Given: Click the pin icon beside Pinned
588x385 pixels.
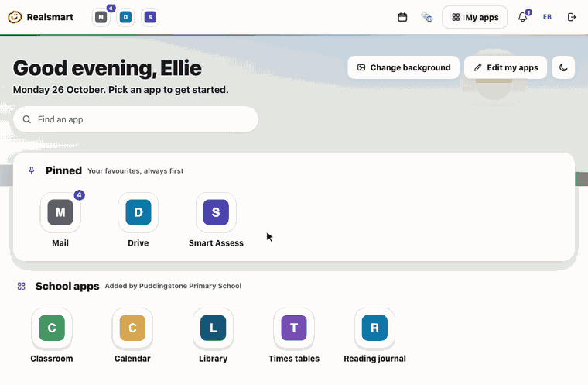Looking at the screenshot, I should coord(32,171).
